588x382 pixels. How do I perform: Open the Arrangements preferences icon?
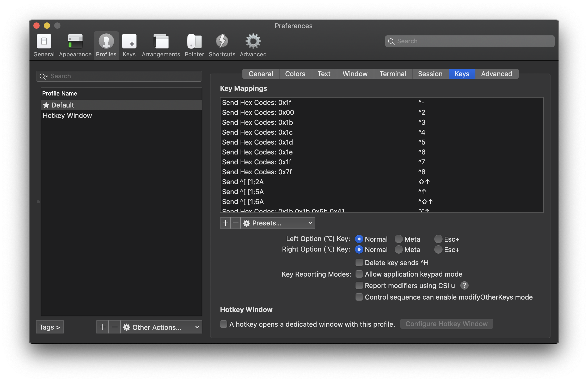161,42
